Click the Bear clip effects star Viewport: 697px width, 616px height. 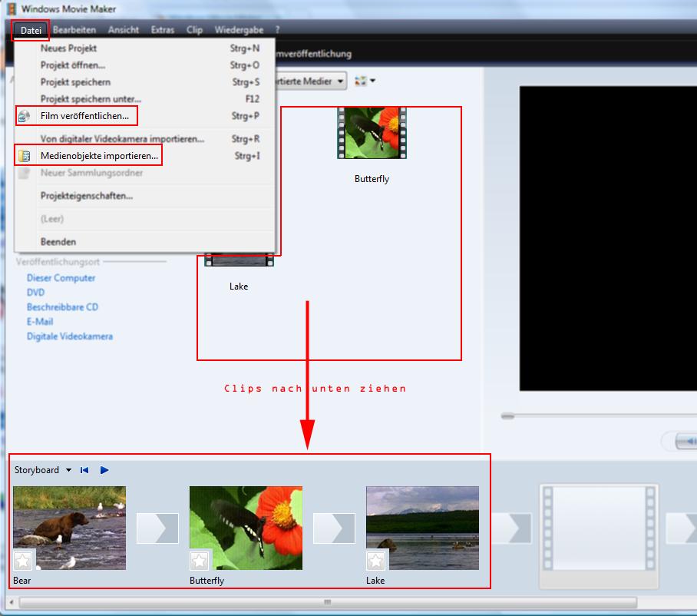pyautogui.click(x=23, y=561)
